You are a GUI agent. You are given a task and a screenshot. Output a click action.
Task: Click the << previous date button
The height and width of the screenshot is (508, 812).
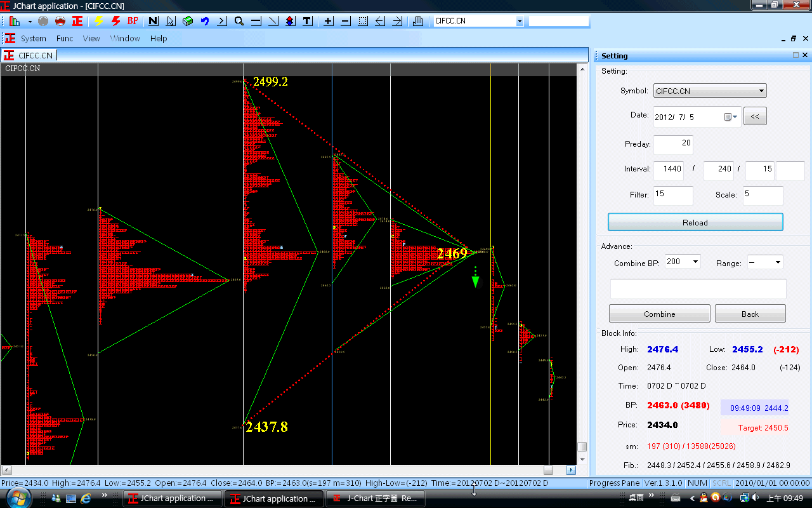point(755,116)
